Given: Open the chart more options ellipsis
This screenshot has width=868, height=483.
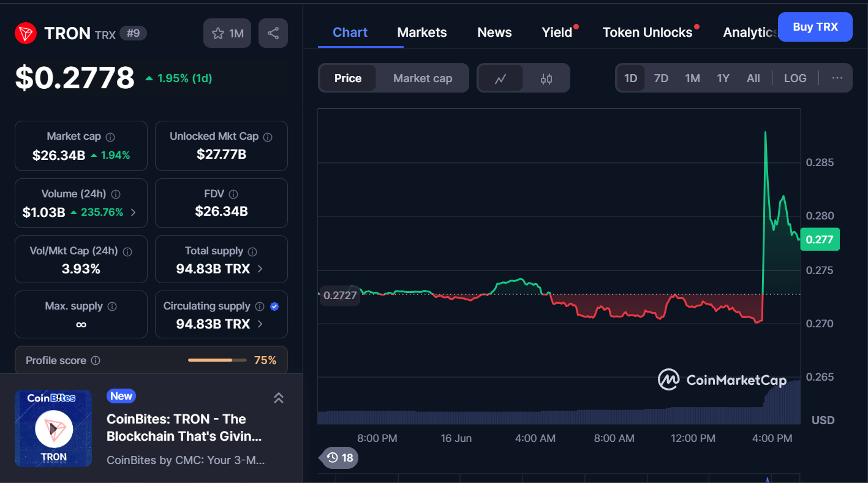Looking at the screenshot, I should coord(837,78).
